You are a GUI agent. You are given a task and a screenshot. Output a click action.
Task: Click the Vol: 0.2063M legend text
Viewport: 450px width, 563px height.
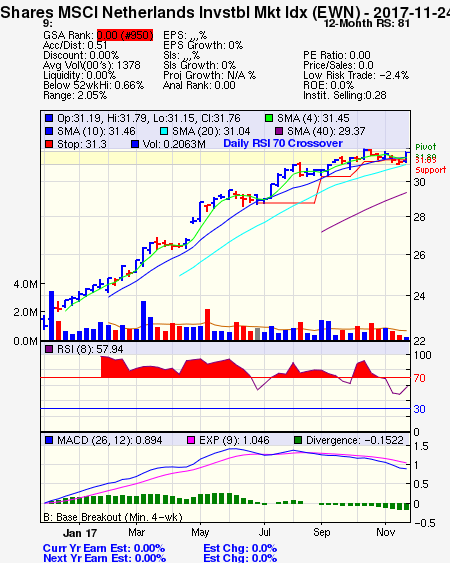(x=174, y=144)
